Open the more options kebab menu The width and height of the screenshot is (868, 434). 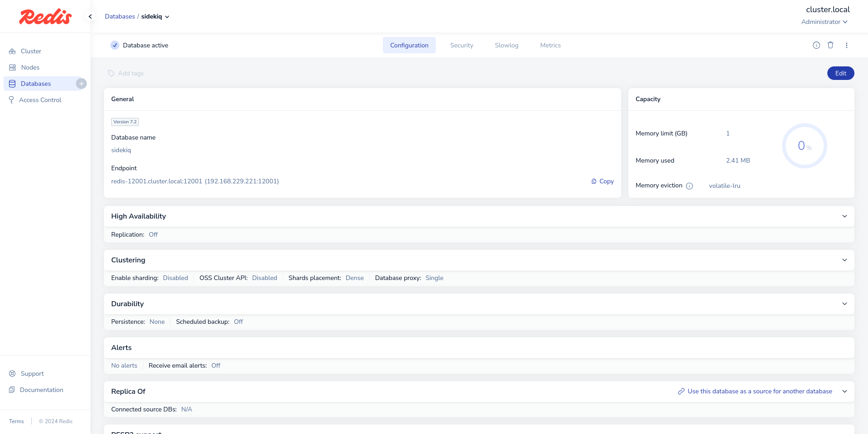[x=847, y=45]
